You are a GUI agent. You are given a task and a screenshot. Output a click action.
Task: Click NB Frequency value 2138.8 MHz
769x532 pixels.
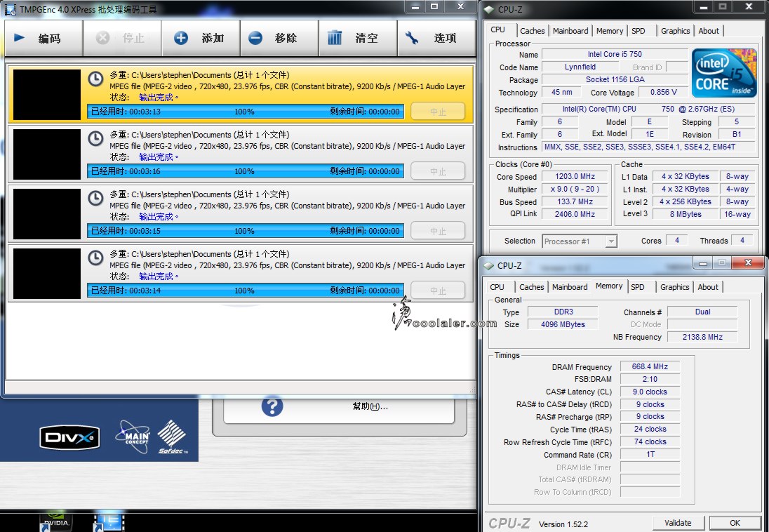(x=702, y=337)
